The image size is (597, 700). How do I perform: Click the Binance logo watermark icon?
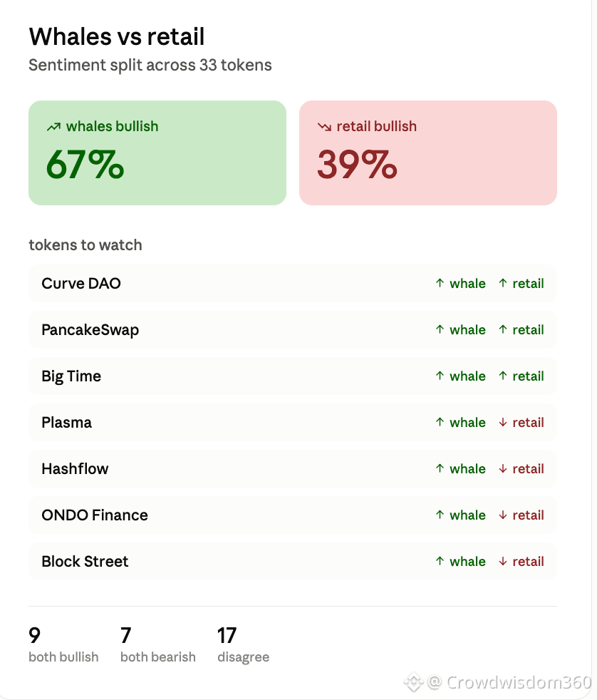pos(414,681)
